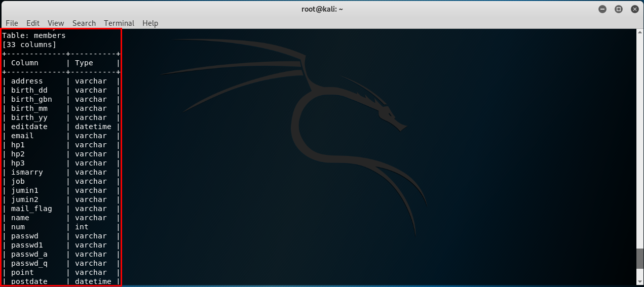The image size is (644, 287).
Task: Click the 'datetime' type next to postdate
Action: [x=93, y=281]
